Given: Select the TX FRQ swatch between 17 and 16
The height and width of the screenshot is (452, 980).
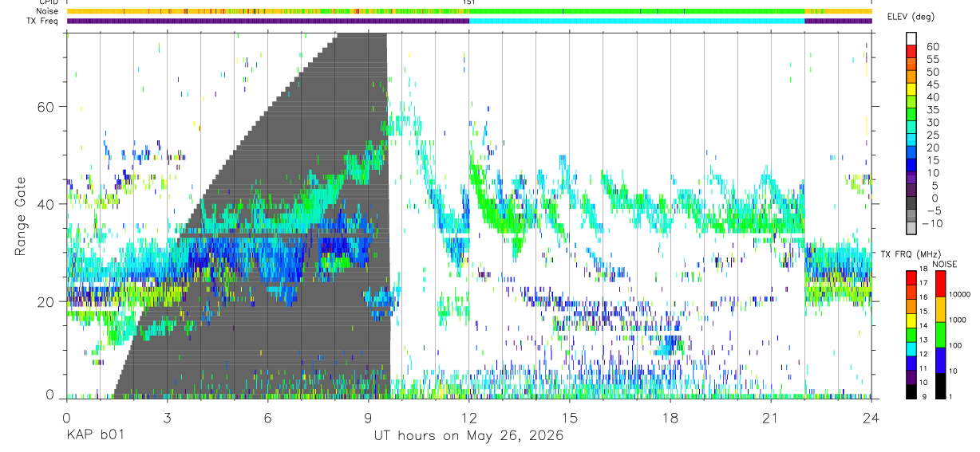Looking at the screenshot, I should click(x=911, y=292).
